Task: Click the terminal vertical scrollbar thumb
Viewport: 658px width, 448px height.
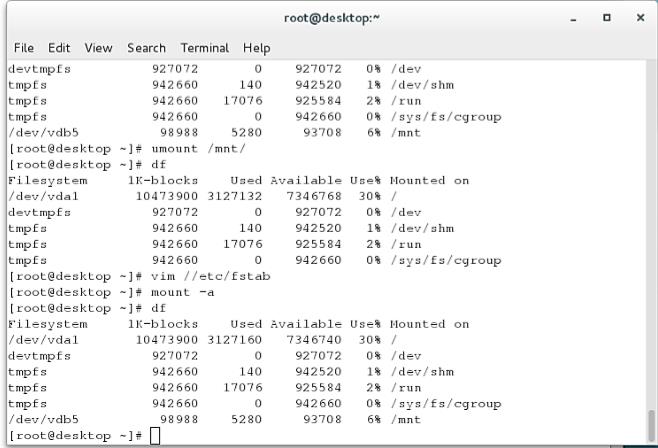Action: (651, 425)
